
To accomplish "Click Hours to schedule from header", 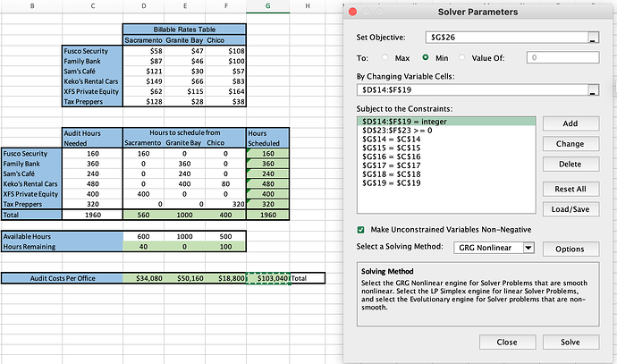I will point(184,133).
